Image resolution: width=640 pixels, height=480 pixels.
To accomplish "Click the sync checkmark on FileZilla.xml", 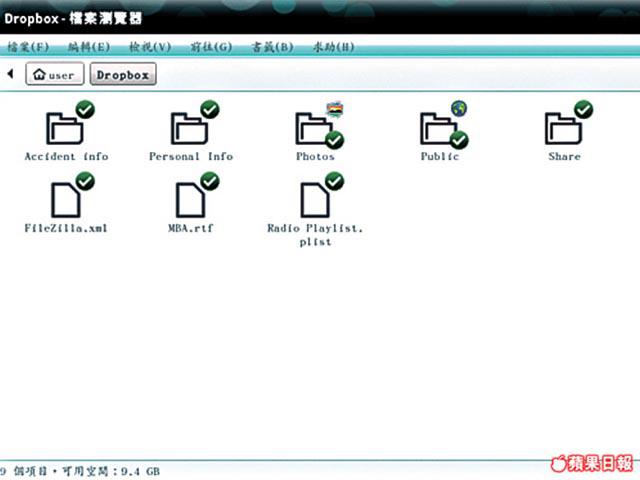I will pos(85,181).
